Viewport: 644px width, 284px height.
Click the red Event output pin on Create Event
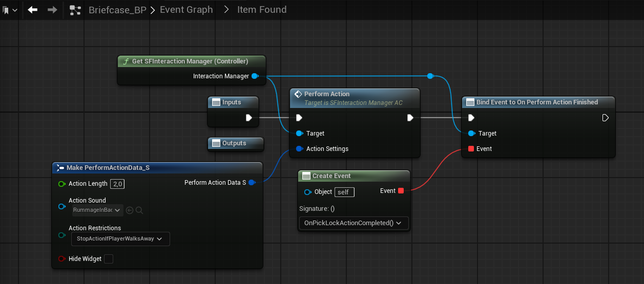point(401,191)
